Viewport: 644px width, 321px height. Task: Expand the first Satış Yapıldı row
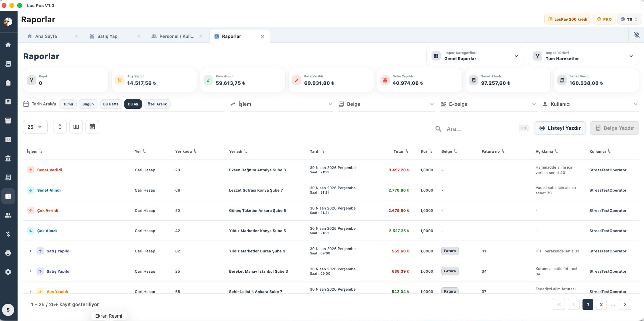click(x=30, y=251)
